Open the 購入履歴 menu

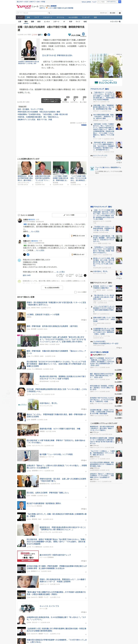(112, 13)
